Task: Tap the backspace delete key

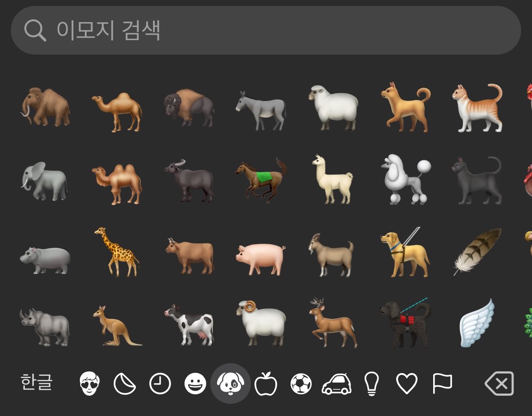Action: point(500,384)
